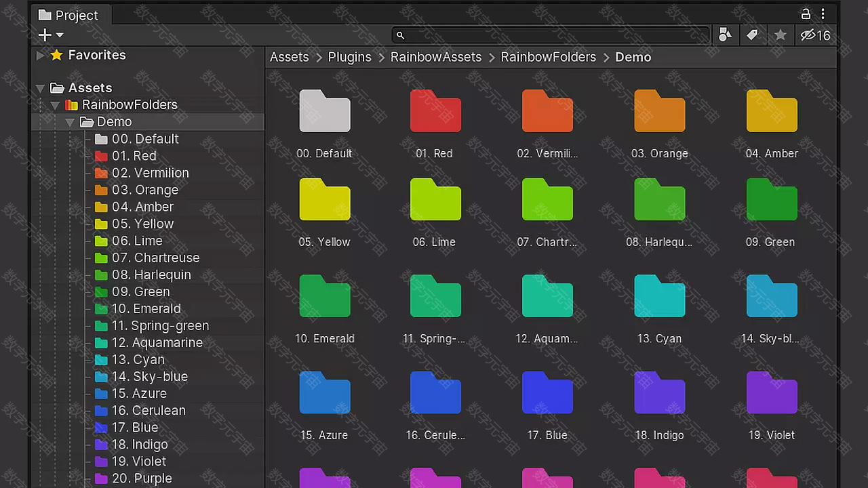Select 00. Default in the tree
This screenshot has width=868, height=488.
(x=145, y=139)
